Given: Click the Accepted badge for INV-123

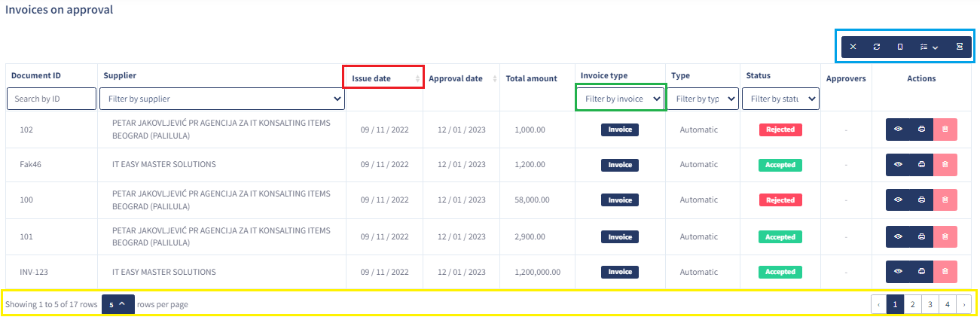Looking at the screenshot, I should (x=780, y=272).
